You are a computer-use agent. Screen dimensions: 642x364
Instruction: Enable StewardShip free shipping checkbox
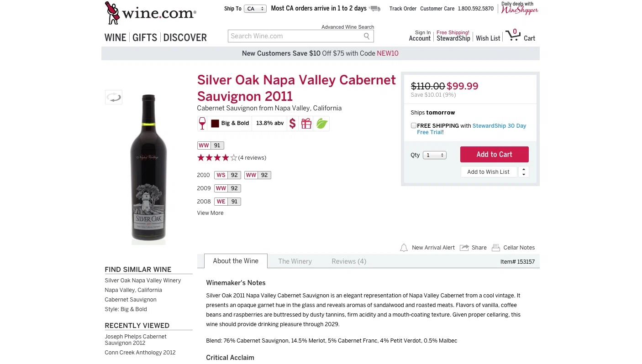pyautogui.click(x=414, y=125)
